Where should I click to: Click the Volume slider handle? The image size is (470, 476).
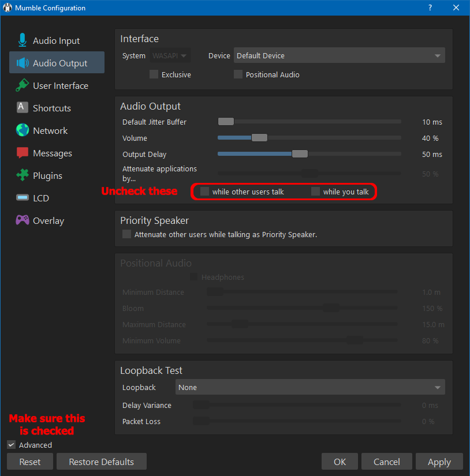point(259,138)
